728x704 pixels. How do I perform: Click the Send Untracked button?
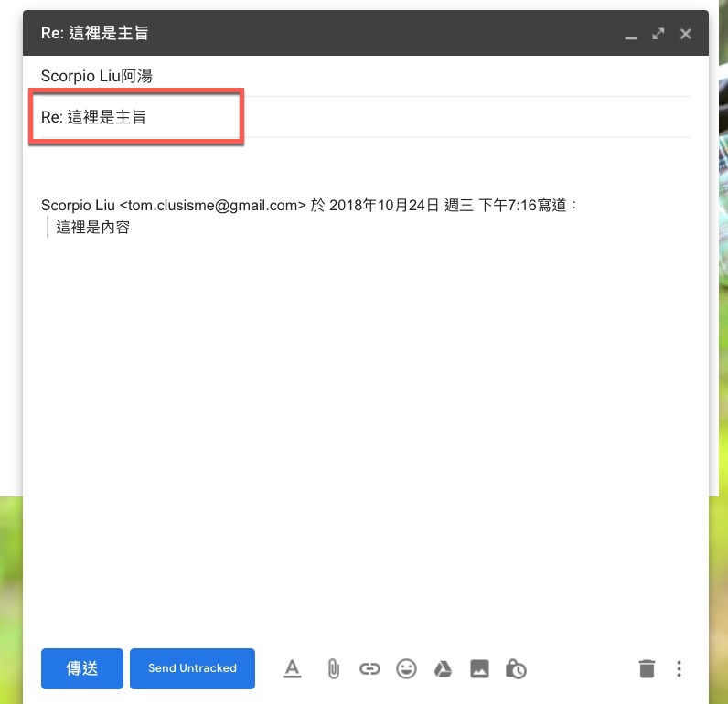[192, 668]
